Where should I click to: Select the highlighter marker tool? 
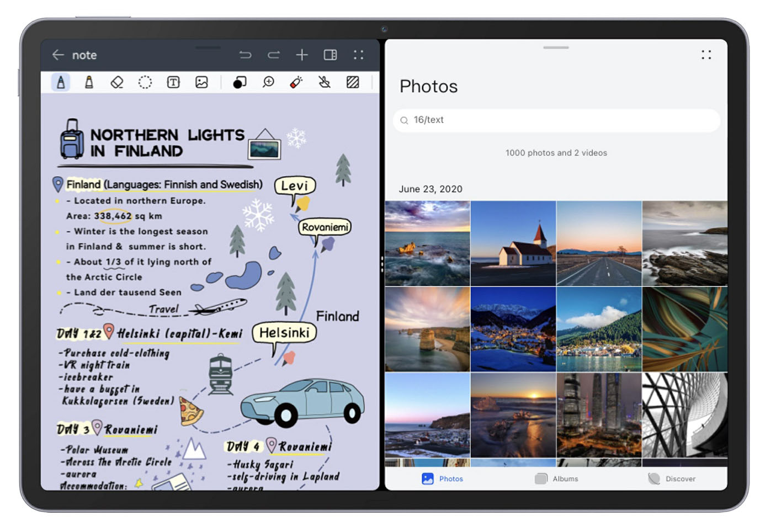89,82
